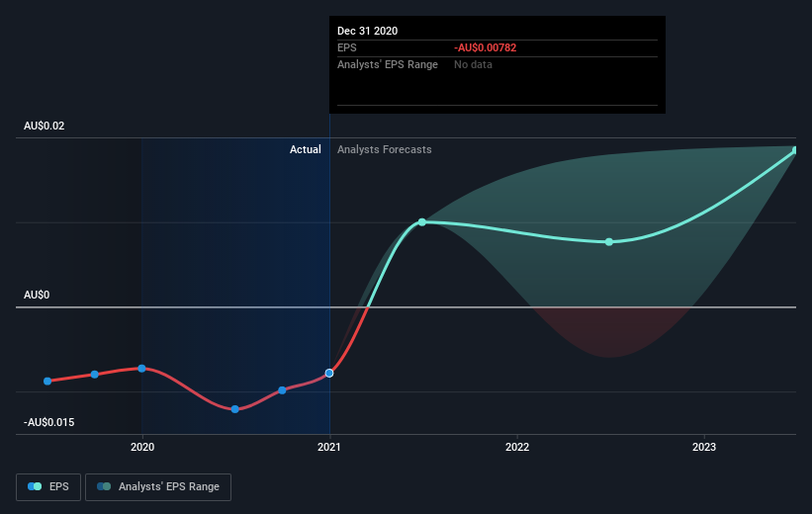
Task: Click the AU$0.02 y-axis label
Action: [45, 126]
